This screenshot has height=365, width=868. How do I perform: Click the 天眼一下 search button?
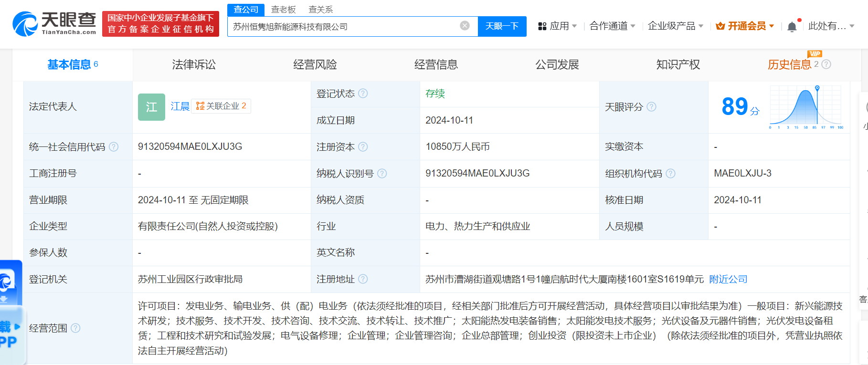(502, 26)
